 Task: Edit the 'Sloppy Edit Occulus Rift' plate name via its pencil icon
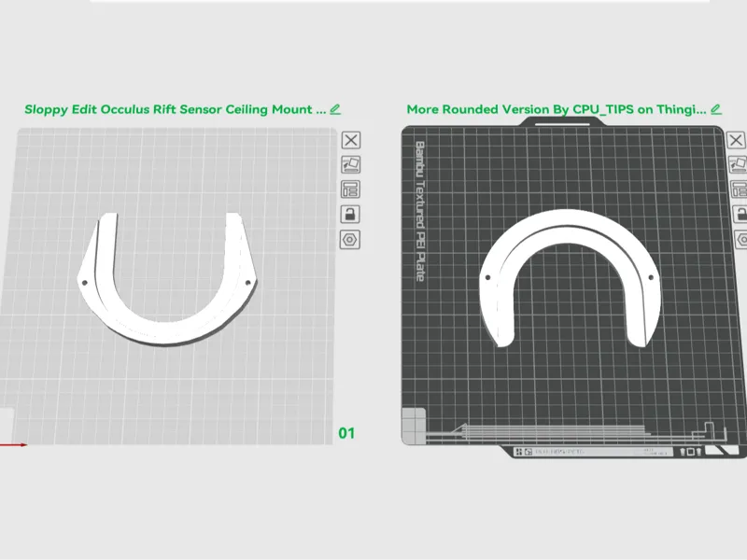click(x=335, y=109)
